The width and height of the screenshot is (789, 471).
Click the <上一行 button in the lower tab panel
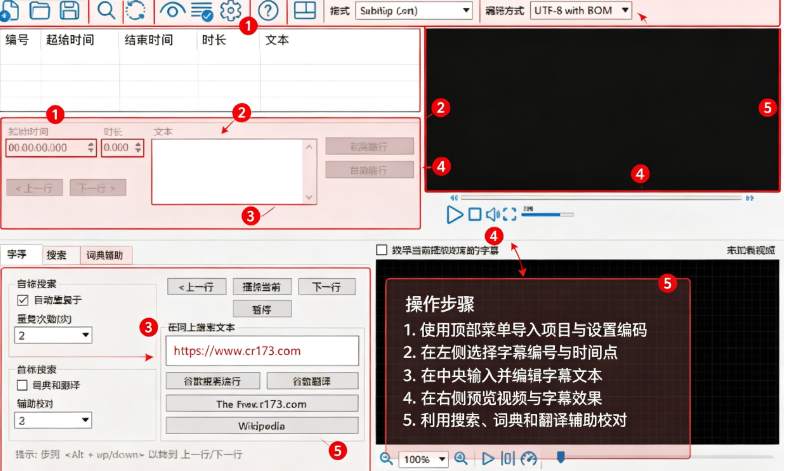(x=197, y=287)
